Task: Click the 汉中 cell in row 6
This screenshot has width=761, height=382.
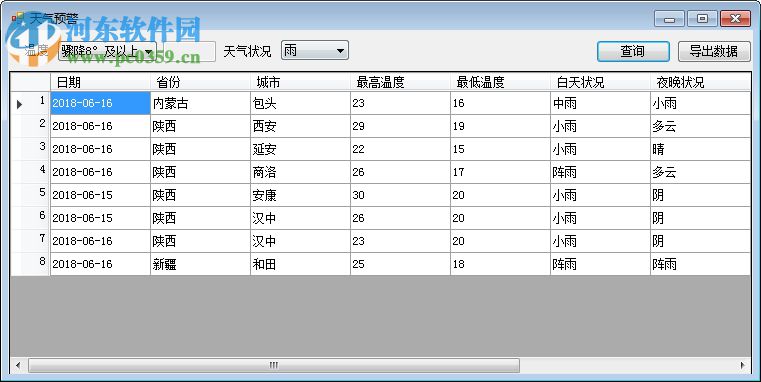Action: (300, 218)
